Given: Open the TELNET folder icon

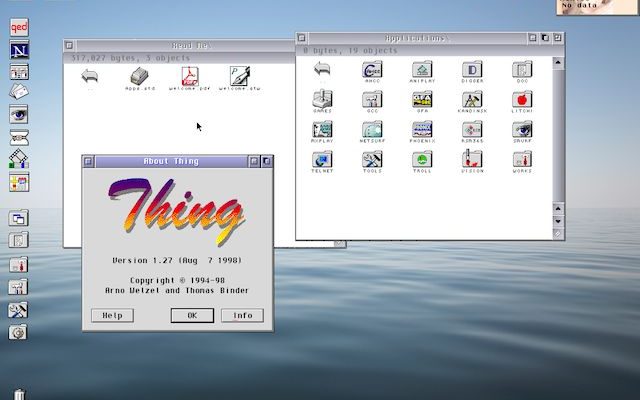Looking at the screenshot, I should (322, 160).
